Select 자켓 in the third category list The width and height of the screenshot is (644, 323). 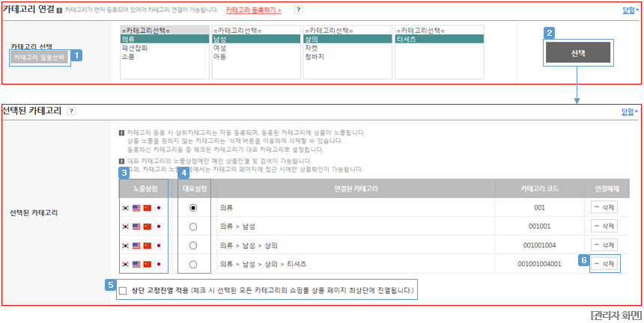pyautogui.click(x=348, y=48)
